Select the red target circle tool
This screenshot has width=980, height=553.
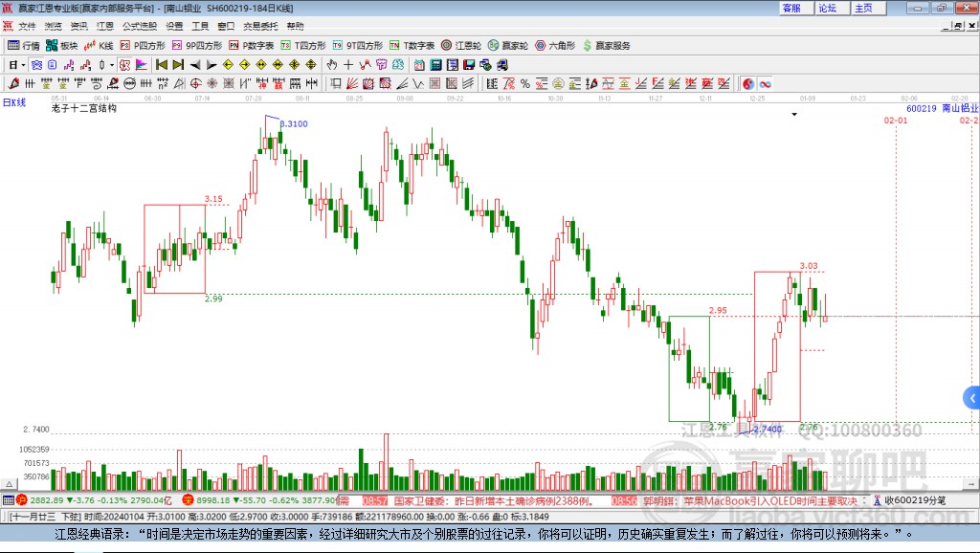click(x=195, y=84)
